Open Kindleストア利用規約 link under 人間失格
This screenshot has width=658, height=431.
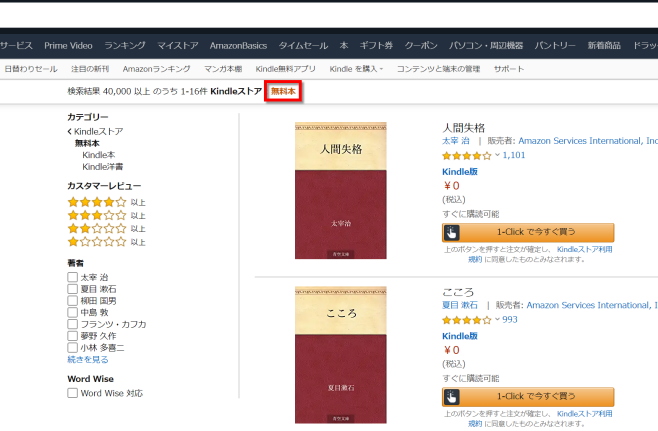pos(584,249)
